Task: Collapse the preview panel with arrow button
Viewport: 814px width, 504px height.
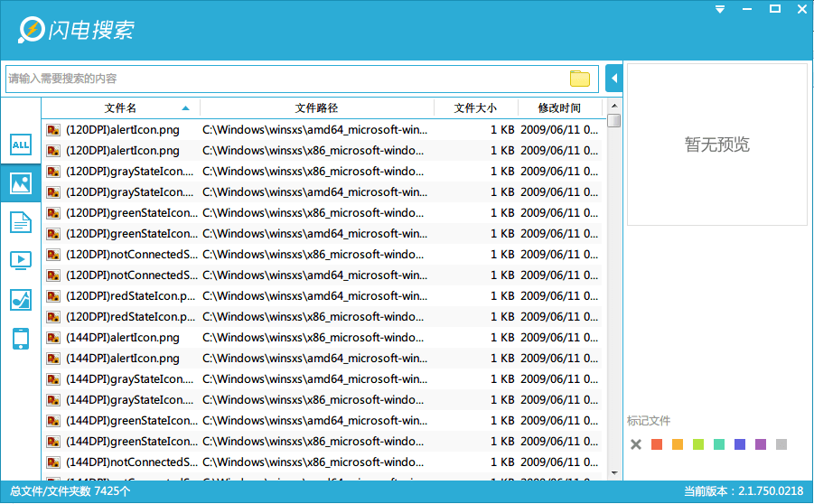Action: tap(614, 79)
